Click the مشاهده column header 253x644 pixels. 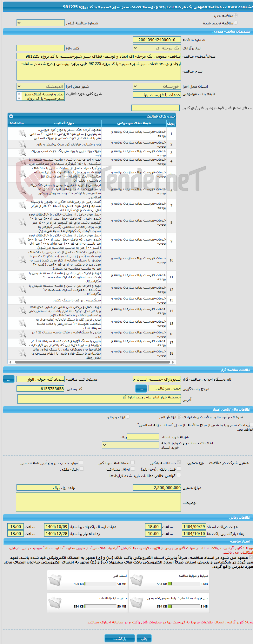[17, 123]
